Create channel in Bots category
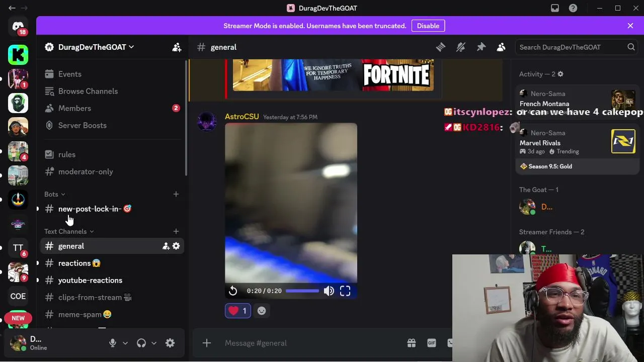This screenshot has height=362, width=644. tap(176, 194)
